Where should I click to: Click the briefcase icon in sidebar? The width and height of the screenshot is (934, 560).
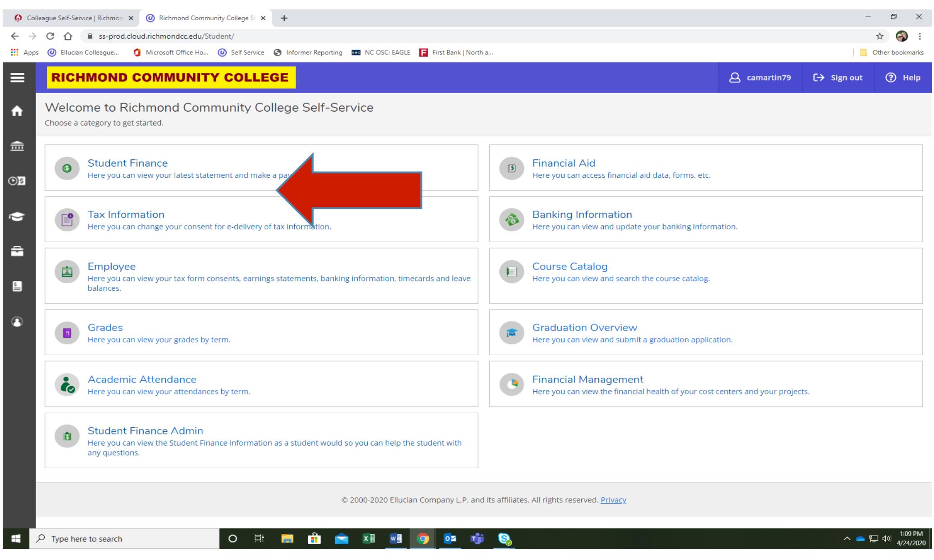click(x=17, y=251)
